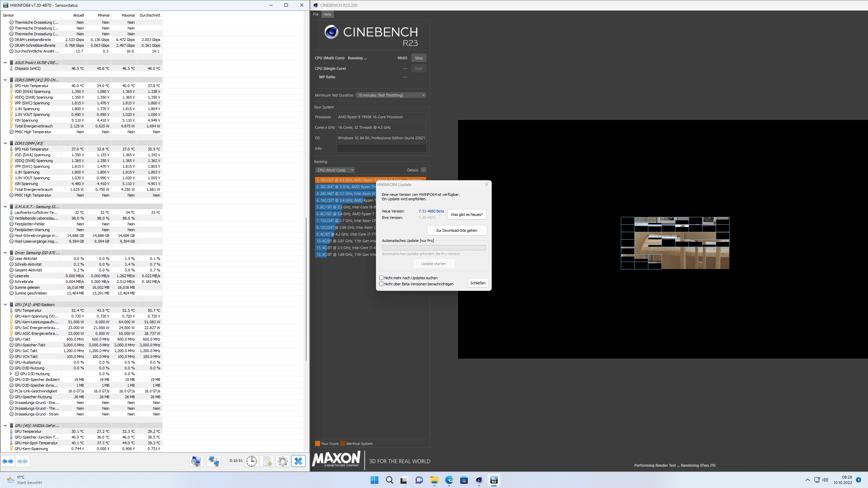This screenshot has height=488, width=868.
Task: Open the clock showing 08:28 10.10.2022
Action: [x=843, y=480]
